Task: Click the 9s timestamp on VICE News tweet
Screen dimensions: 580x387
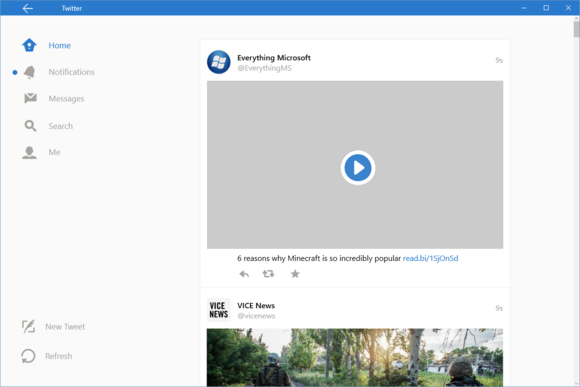Action: 499,308
